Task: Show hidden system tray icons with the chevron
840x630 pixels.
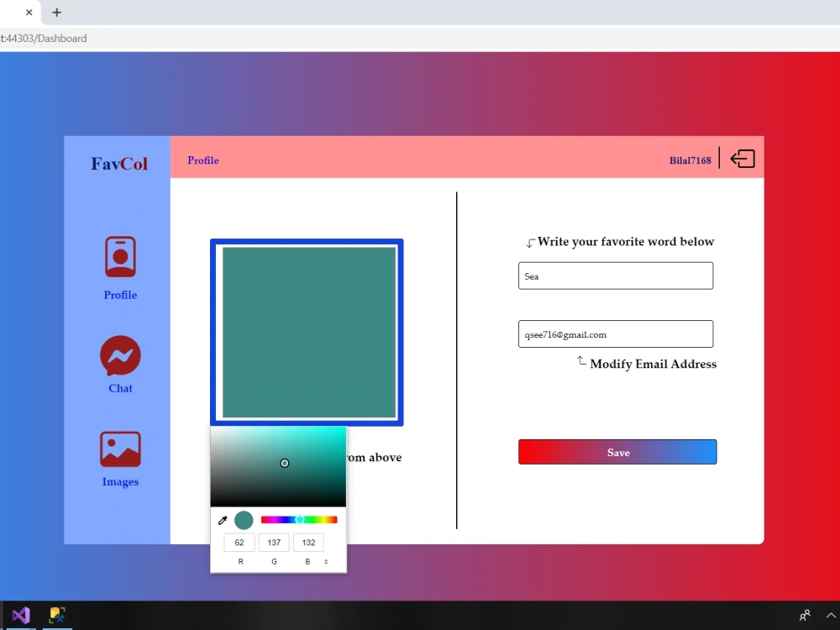Action: [x=831, y=616]
